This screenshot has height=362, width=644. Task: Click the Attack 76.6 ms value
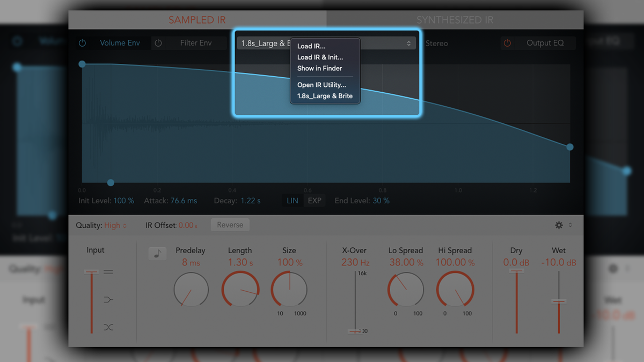(x=184, y=201)
